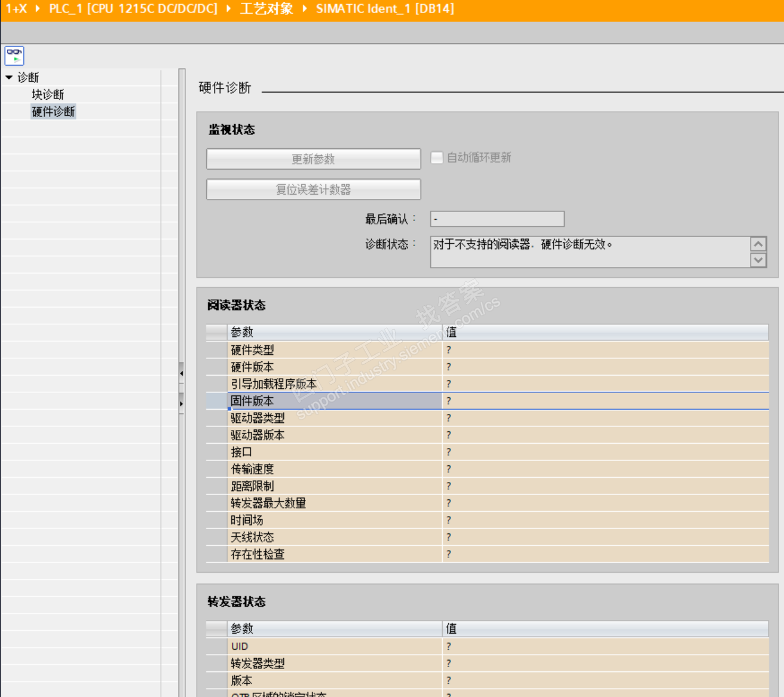Click PLC_1 [CPU 1215C DC/DC/DC] in breadcrumb

point(133,9)
